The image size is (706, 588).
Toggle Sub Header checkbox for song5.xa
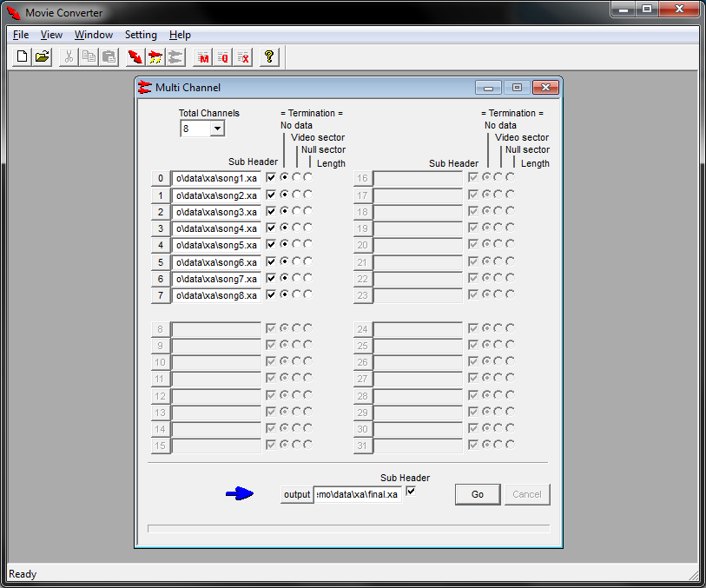(271, 244)
